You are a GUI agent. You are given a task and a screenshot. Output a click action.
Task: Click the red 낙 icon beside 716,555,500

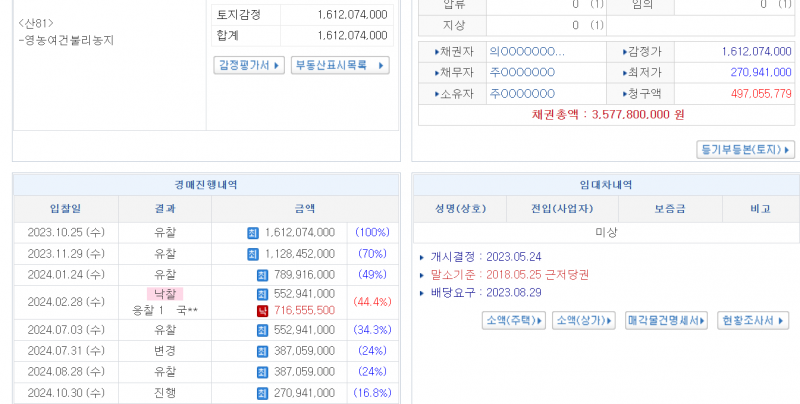click(263, 311)
